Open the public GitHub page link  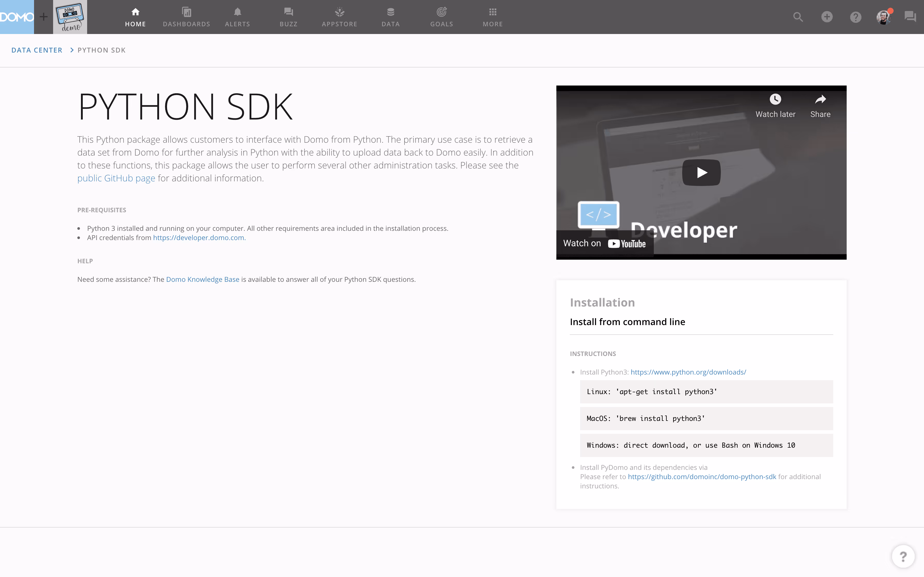tap(116, 178)
